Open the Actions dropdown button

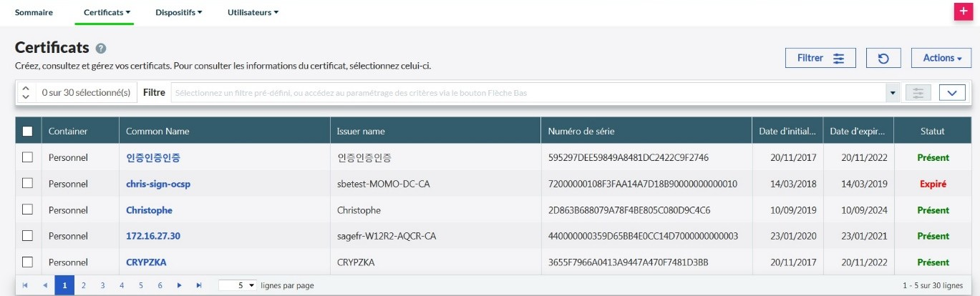point(941,58)
